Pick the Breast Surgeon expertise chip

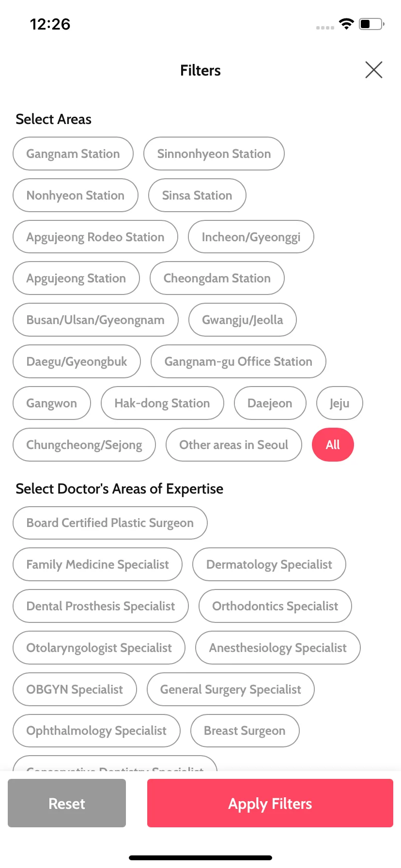245,731
